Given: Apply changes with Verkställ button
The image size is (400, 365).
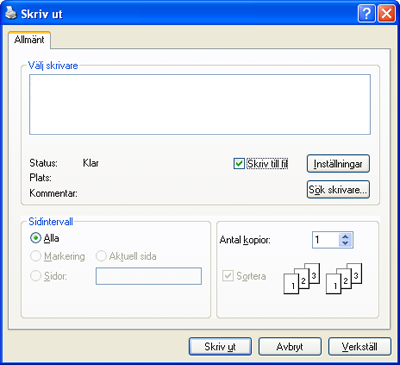Looking at the screenshot, I should (359, 347).
